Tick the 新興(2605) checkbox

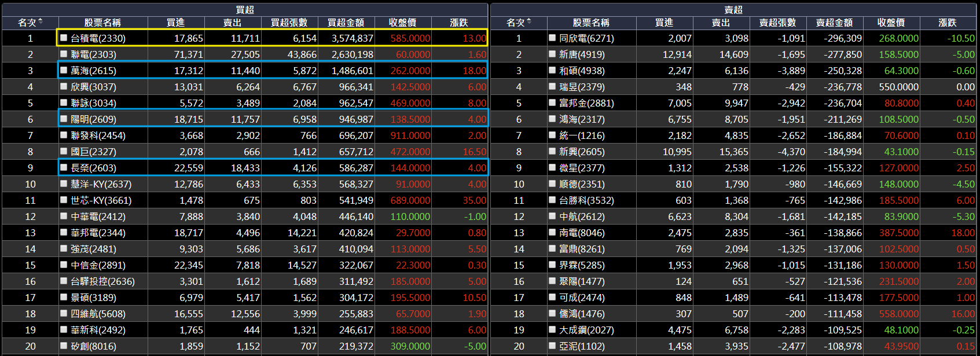[552, 151]
